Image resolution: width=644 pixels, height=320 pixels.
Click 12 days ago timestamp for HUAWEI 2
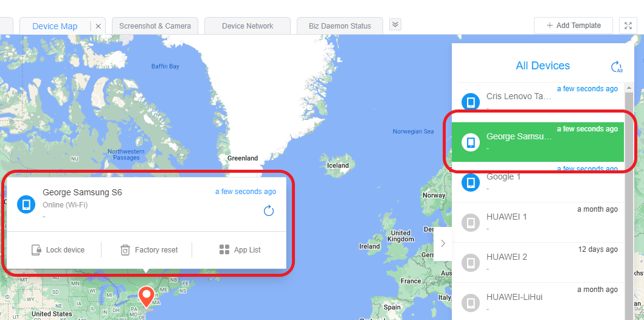(598, 249)
